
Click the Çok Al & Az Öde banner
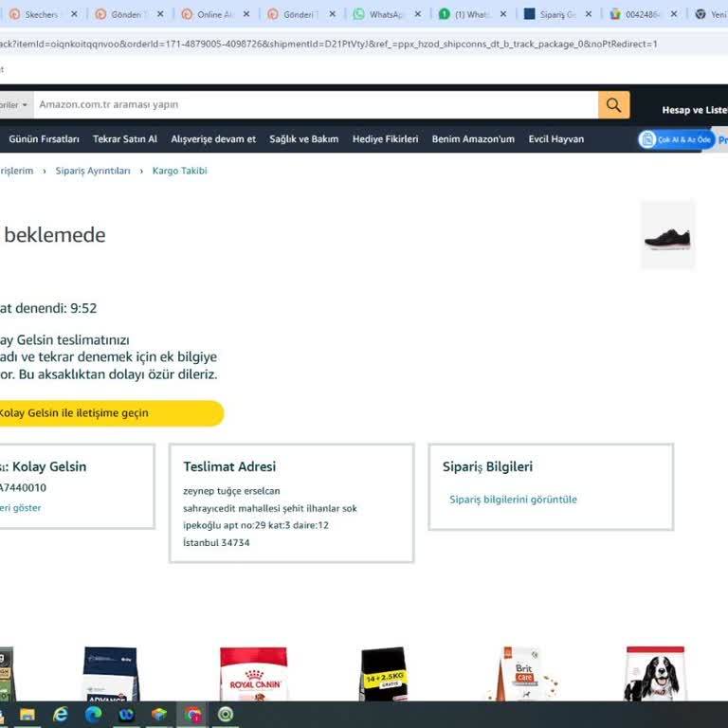click(676, 139)
